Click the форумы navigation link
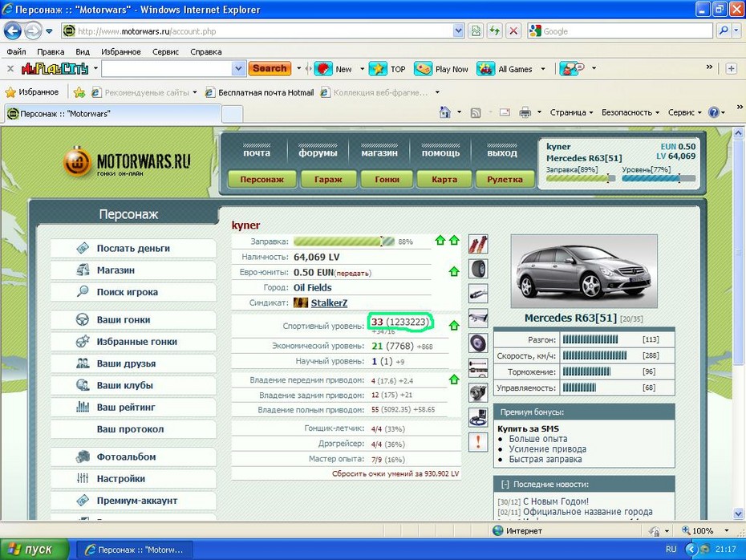Screen dimensions: 746x560 point(318,152)
